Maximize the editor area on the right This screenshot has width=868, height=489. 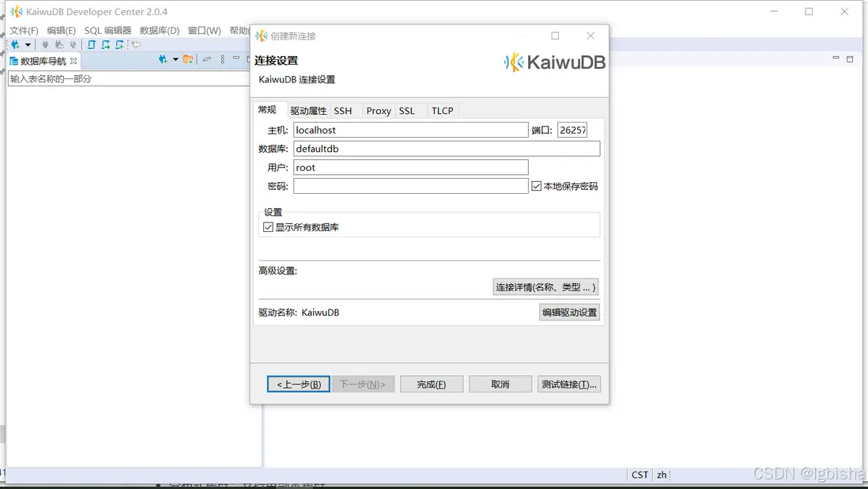click(850, 59)
